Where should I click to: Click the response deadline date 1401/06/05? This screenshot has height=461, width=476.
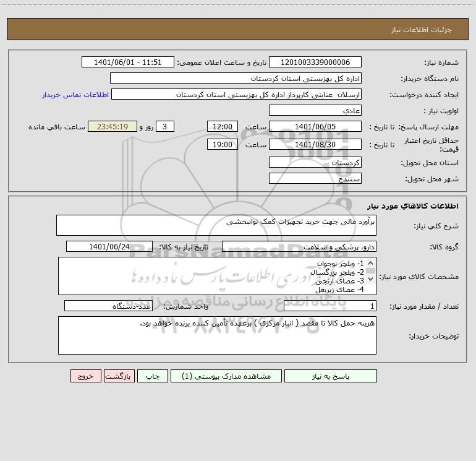pyautogui.click(x=315, y=126)
